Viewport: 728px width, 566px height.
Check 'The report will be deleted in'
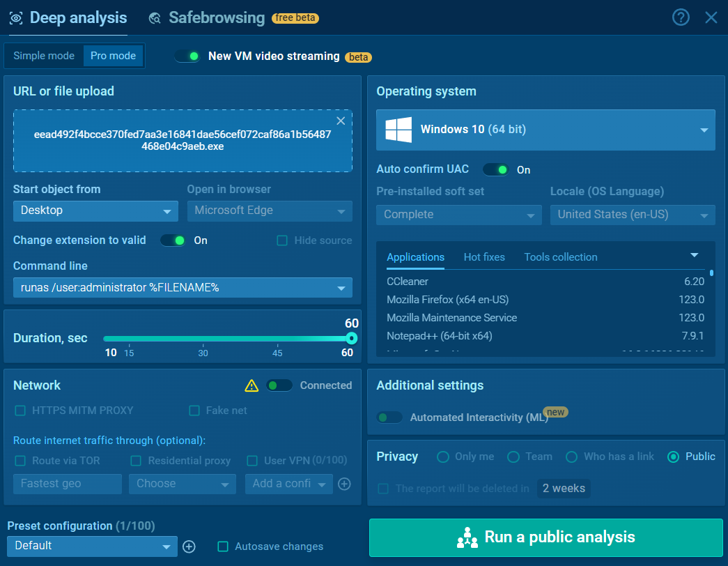click(x=383, y=489)
